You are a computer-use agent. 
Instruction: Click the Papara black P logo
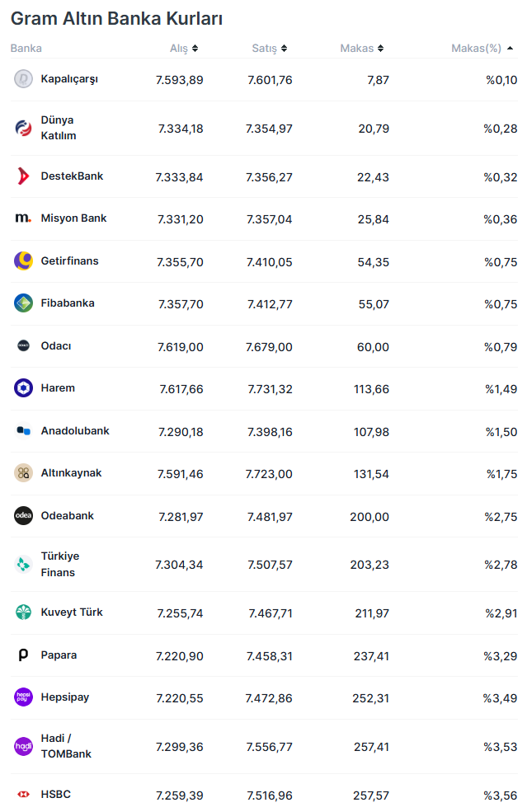(x=23, y=655)
